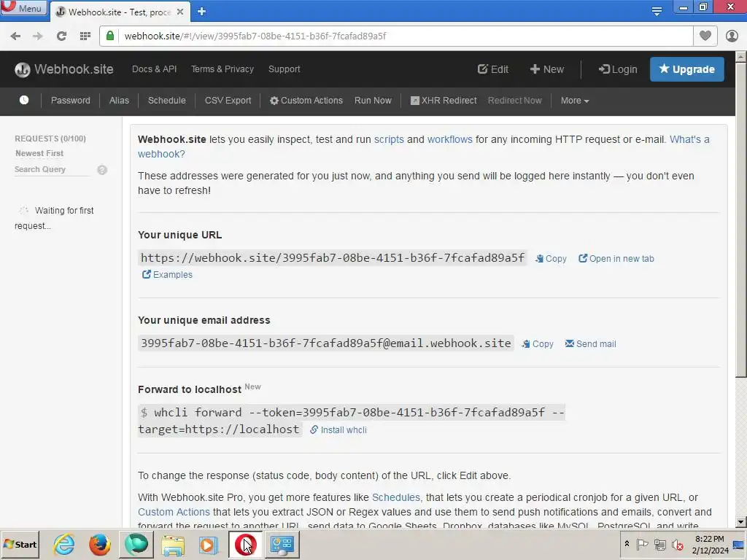The image size is (747, 560).
Task: Open Docs & API page
Action: pos(155,69)
